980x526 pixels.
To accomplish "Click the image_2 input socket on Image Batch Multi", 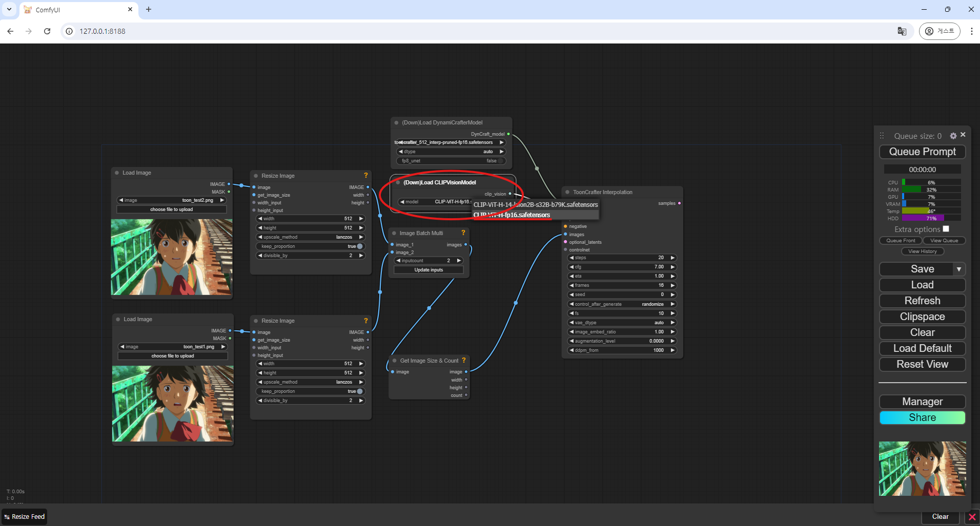I will 392,253.
